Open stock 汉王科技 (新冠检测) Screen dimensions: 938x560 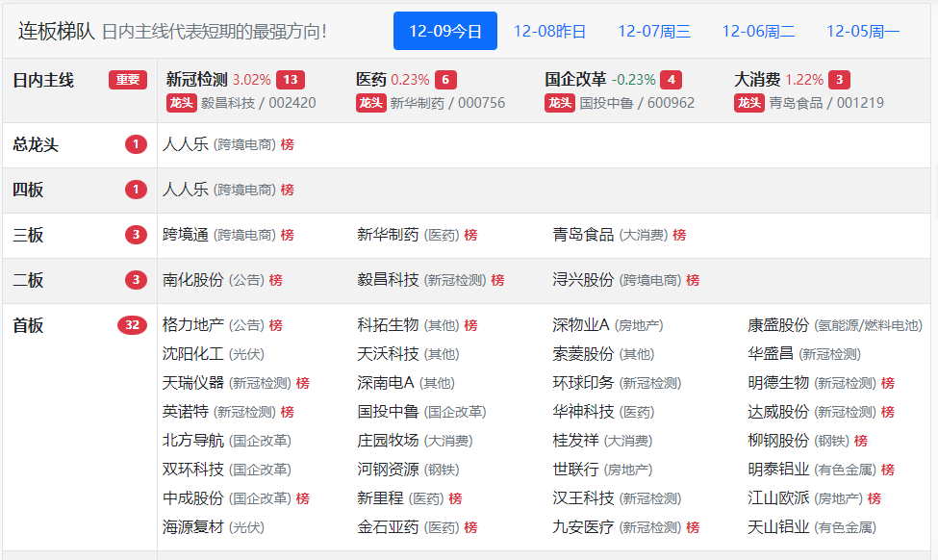click(583, 497)
